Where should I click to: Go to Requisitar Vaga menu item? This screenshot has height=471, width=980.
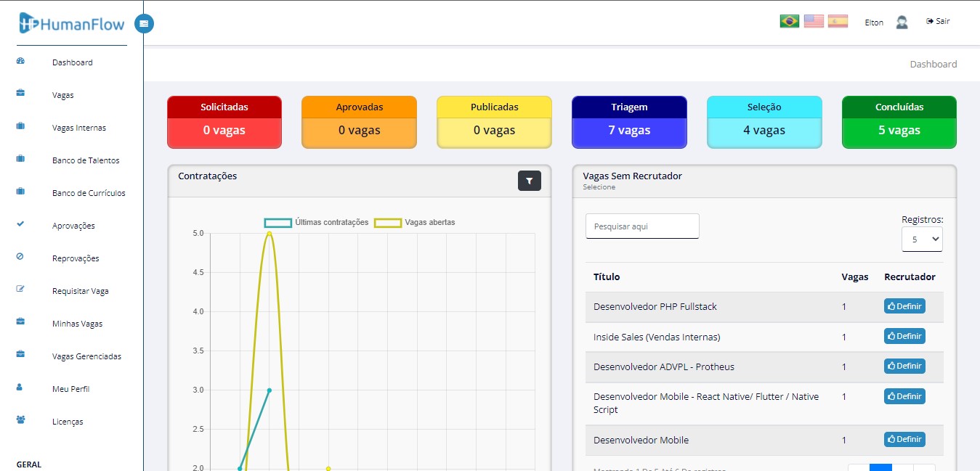(x=80, y=291)
